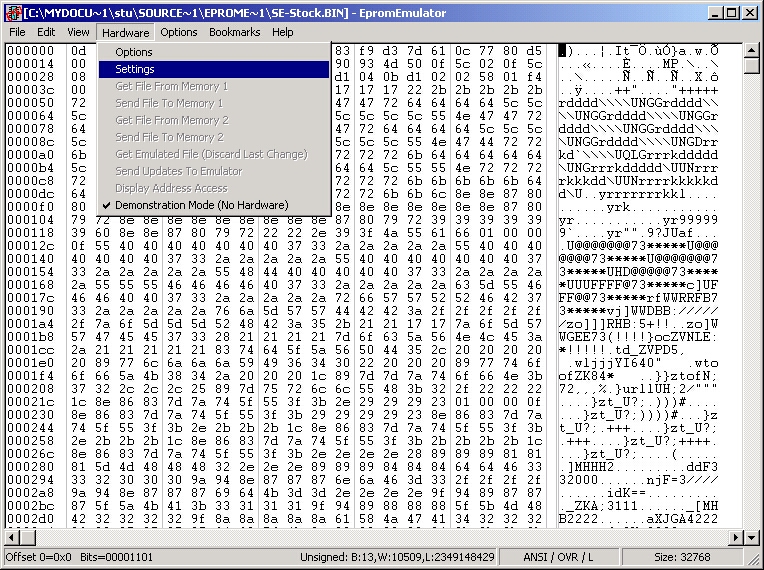Screen dimensions: 764x570
Task: Click Send Updates To Emulator
Action: click(214, 171)
